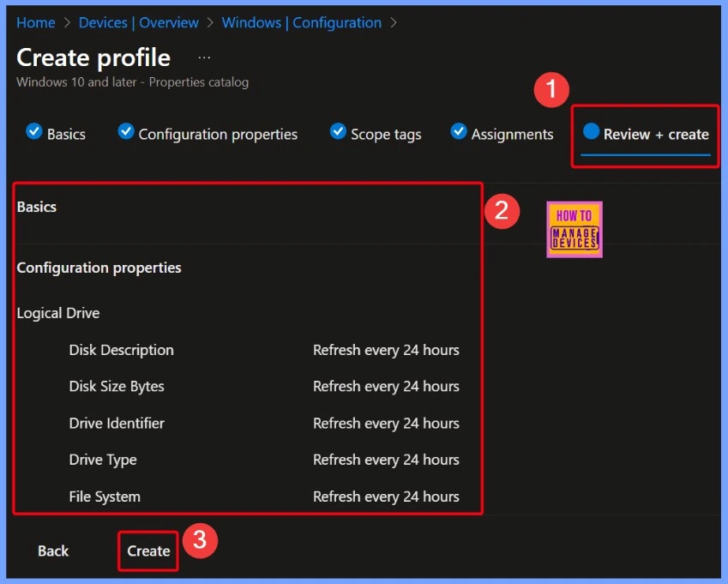Click the Windows 10 and later subtitle
Image resolution: width=728 pixels, height=584 pixels.
pyautogui.click(x=132, y=82)
